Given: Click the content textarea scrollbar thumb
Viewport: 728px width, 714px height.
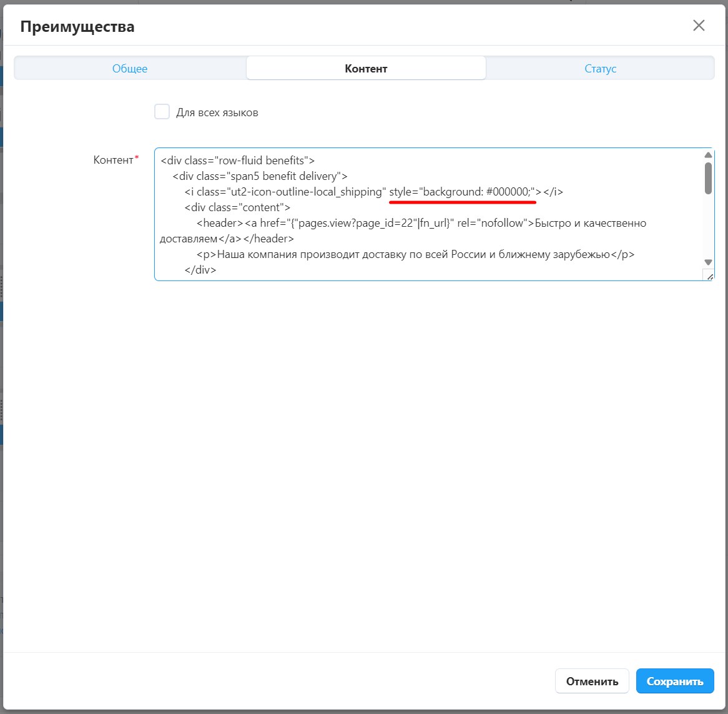Looking at the screenshot, I should pyautogui.click(x=708, y=178).
